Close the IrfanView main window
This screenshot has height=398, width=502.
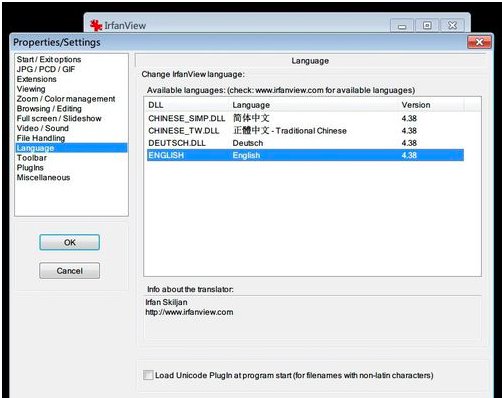tap(452, 25)
